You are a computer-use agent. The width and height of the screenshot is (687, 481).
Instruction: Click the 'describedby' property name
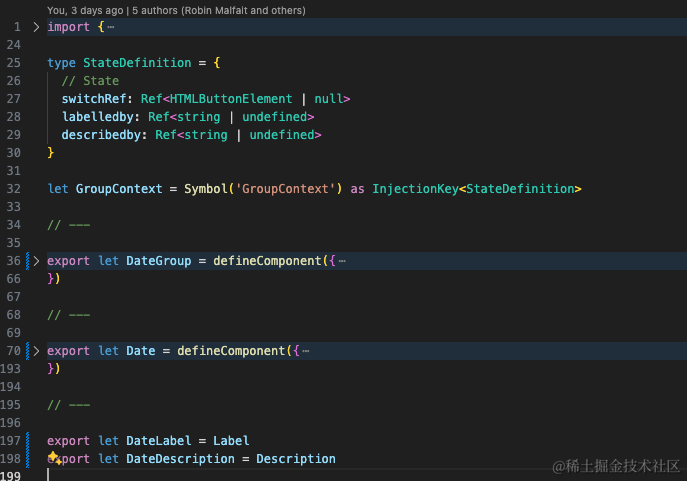point(101,135)
